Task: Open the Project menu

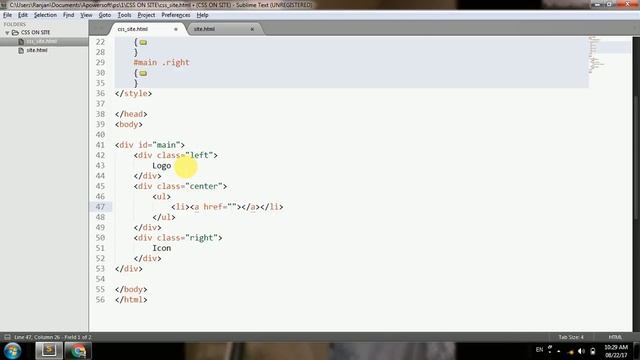Action: click(146, 15)
